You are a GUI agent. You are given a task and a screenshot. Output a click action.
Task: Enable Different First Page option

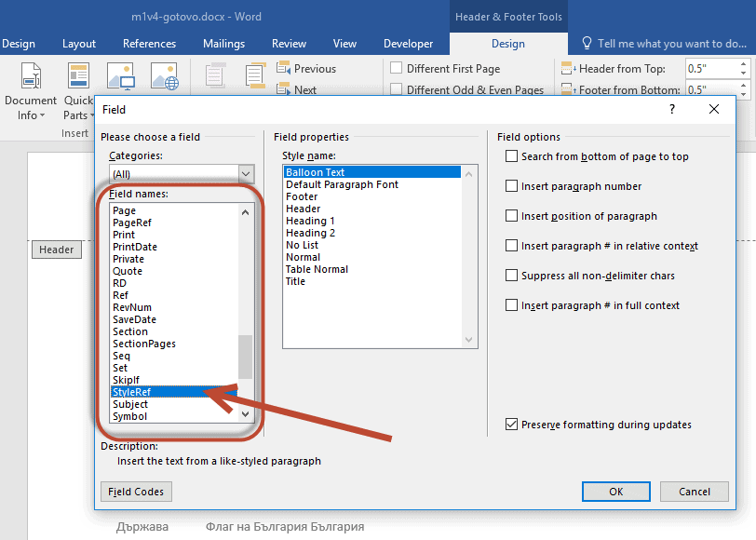coord(396,68)
